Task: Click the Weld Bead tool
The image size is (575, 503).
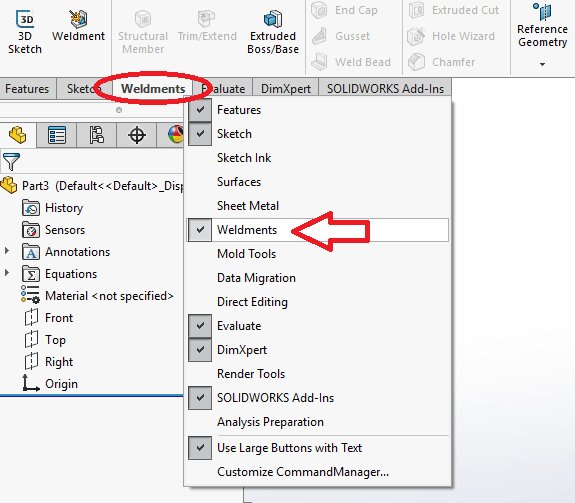Action: point(351,62)
